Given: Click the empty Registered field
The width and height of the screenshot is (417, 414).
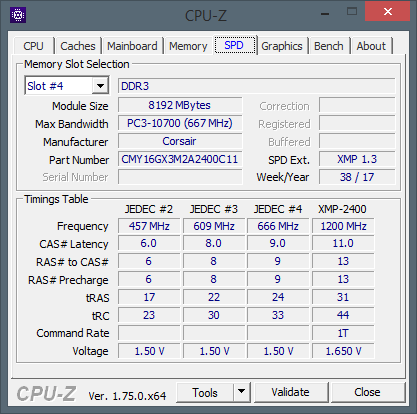Looking at the screenshot, I should click(357, 123).
